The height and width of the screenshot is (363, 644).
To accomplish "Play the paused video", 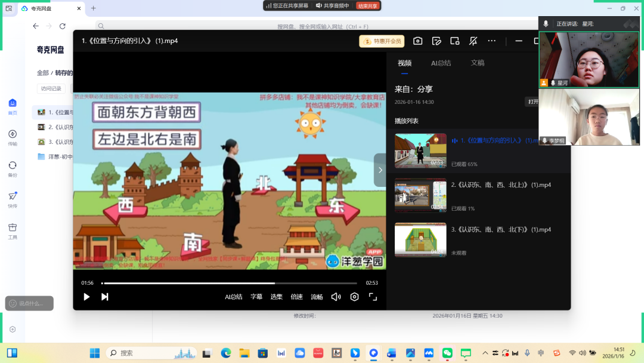I will coord(86,297).
